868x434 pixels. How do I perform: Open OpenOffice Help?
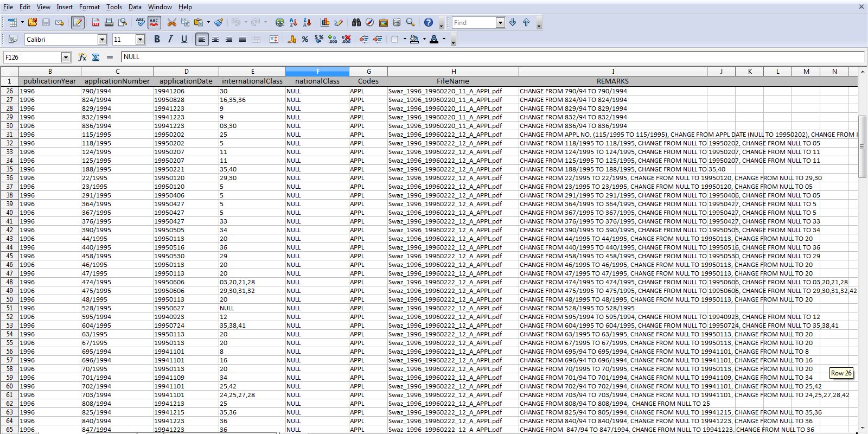point(429,22)
